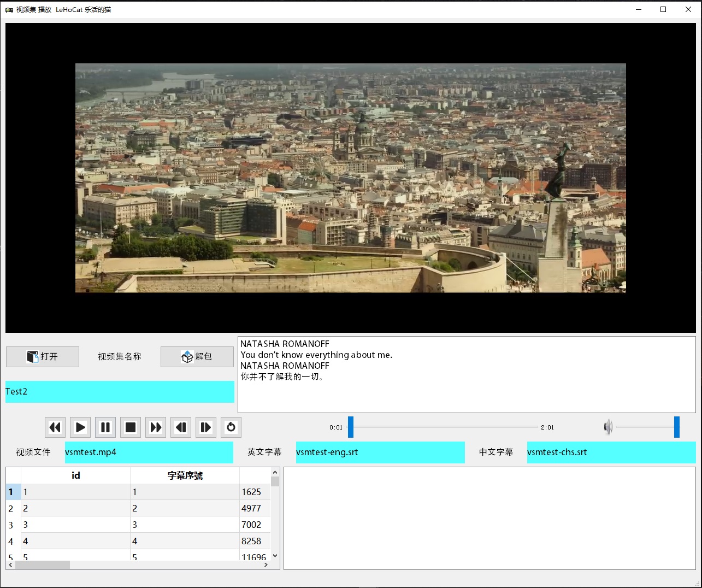Image resolution: width=702 pixels, height=588 pixels.
Task: Click the Test2 video set name field
Action: click(x=120, y=392)
